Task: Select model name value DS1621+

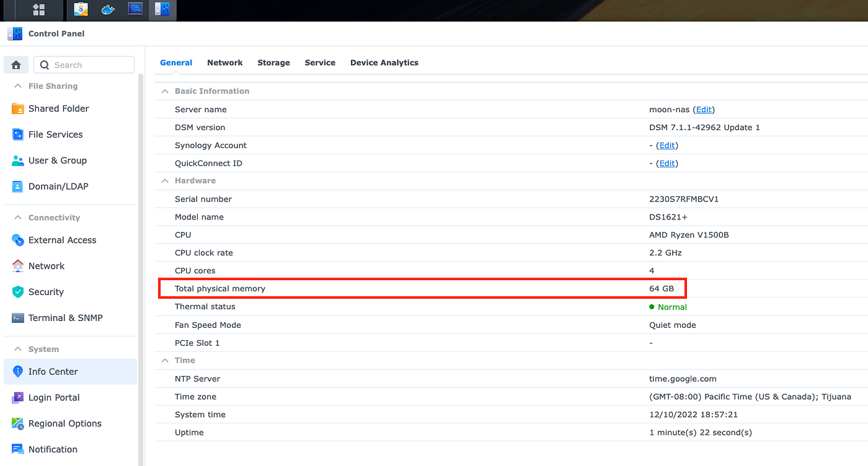Action: click(668, 218)
